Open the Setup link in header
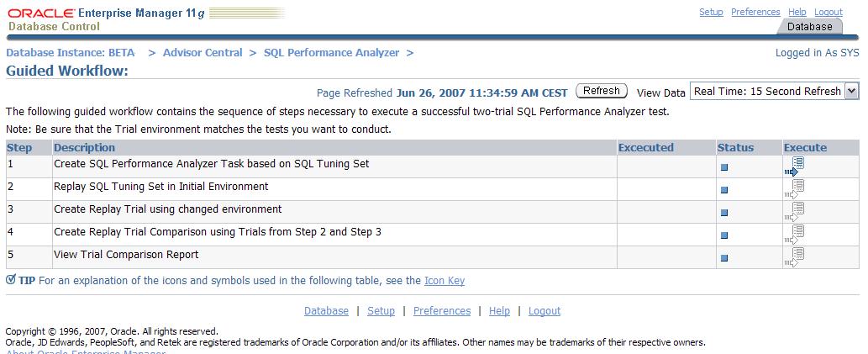 [711, 12]
